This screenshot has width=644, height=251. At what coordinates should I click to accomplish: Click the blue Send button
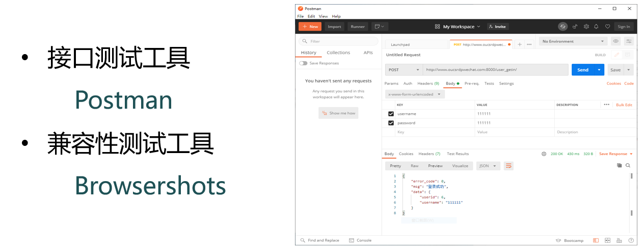[583, 70]
